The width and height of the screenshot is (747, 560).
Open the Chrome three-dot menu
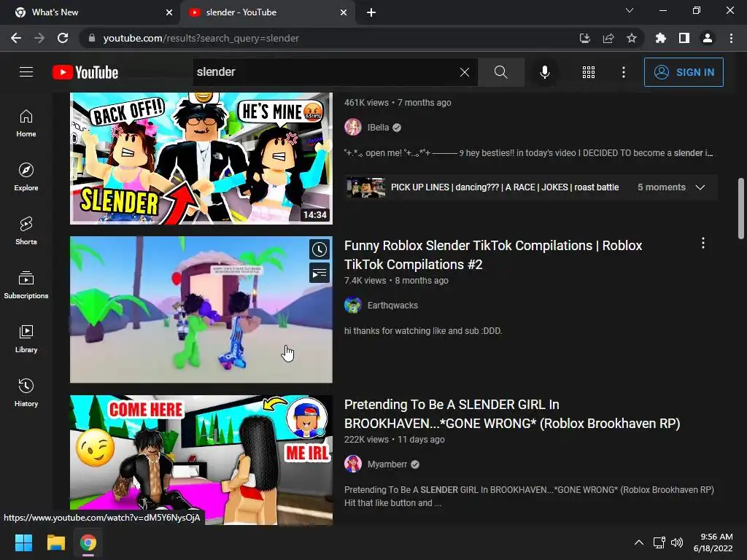pos(731,38)
